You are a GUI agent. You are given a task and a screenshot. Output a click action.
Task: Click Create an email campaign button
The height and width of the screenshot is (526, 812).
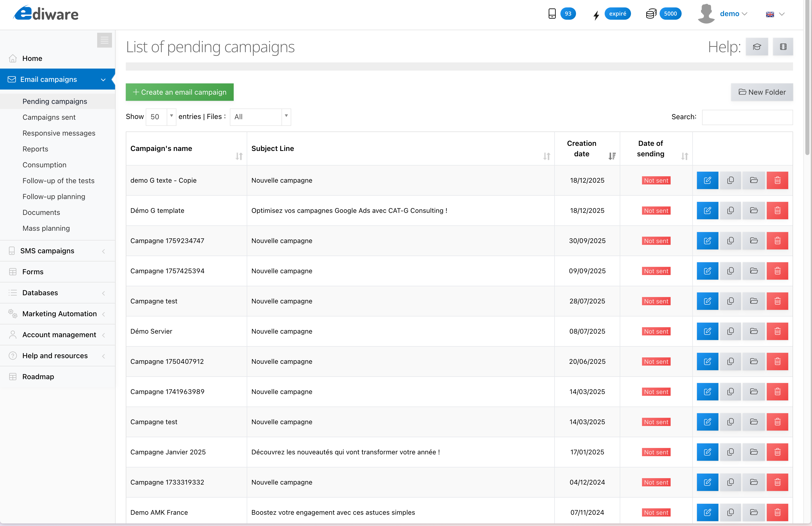pyautogui.click(x=179, y=92)
